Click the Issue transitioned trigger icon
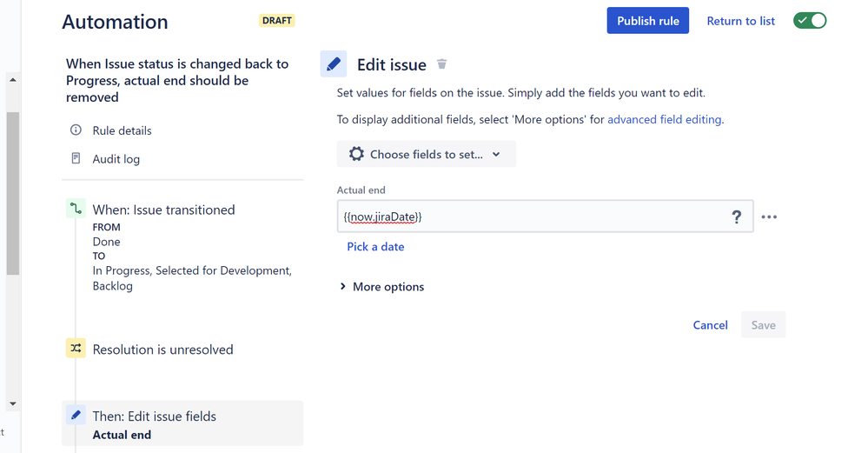 pyautogui.click(x=76, y=209)
